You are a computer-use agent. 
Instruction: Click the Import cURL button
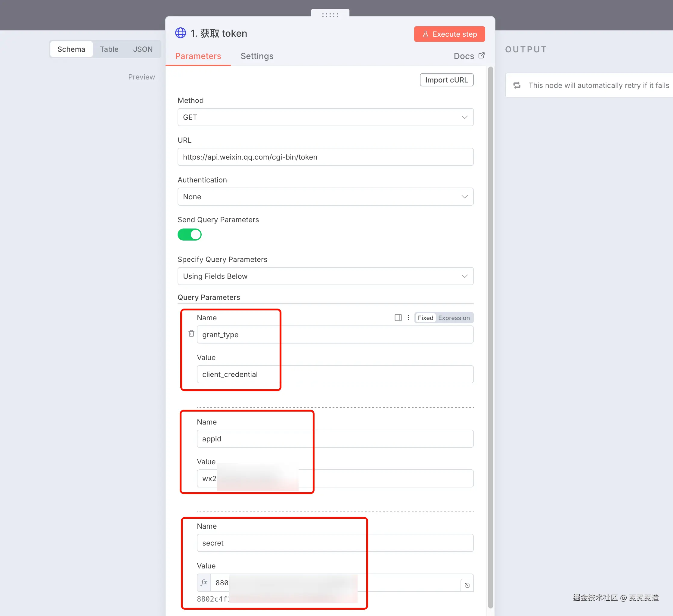point(446,80)
